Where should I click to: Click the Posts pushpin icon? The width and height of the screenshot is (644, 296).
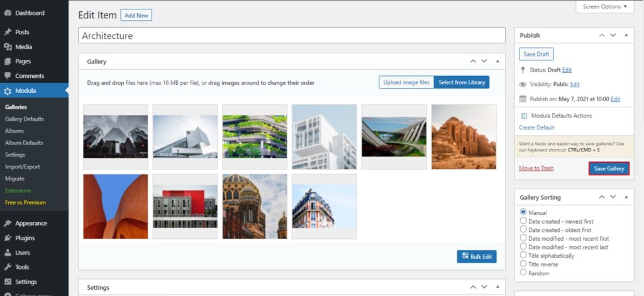click(x=8, y=32)
